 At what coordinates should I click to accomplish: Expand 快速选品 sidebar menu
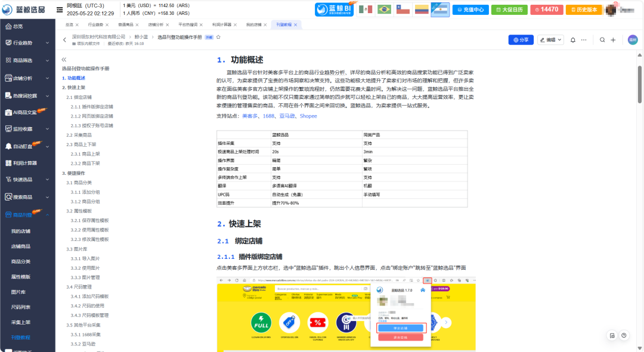tap(27, 180)
